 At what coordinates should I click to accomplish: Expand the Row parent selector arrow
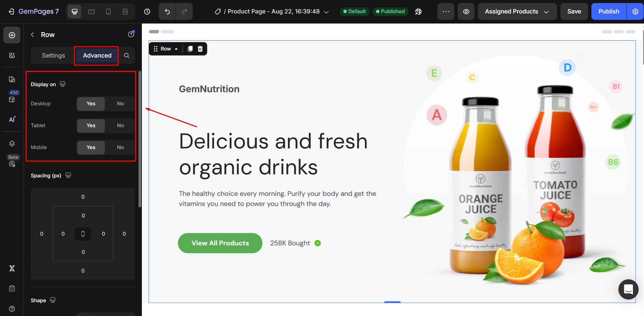[x=176, y=49]
